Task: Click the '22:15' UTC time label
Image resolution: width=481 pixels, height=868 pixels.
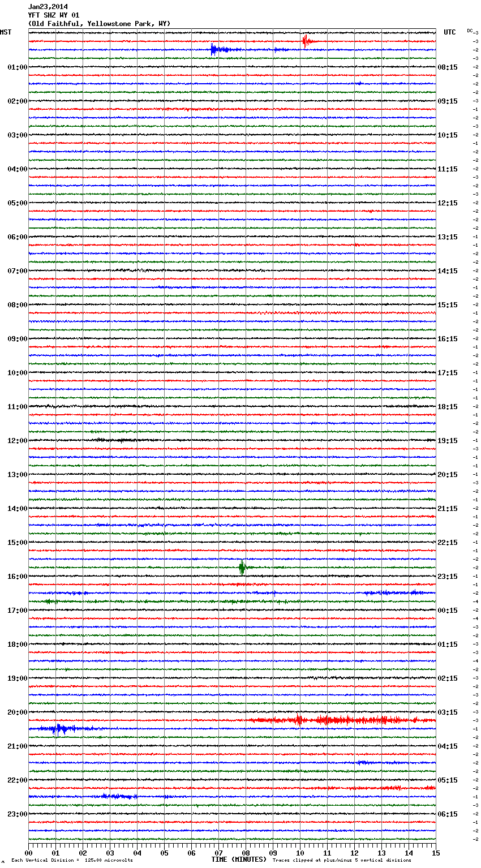Action: [x=448, y=543]
